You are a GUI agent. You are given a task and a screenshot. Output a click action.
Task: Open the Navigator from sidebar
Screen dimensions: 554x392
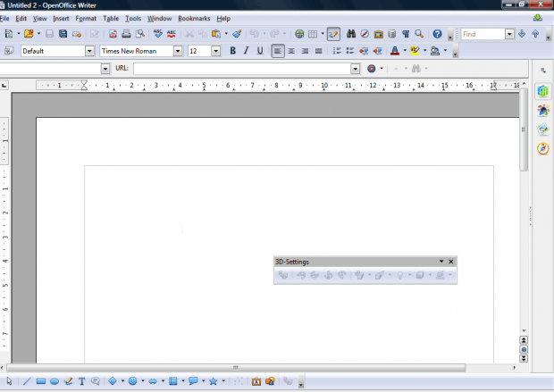coord(542,148)
